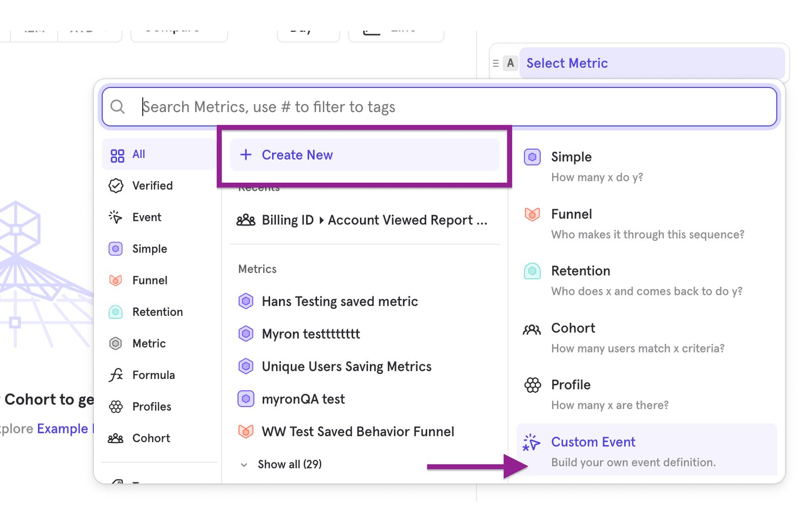Create a Funnel from the right panel
This screenshot has height=532, width=798.
(x=646, y=224)
